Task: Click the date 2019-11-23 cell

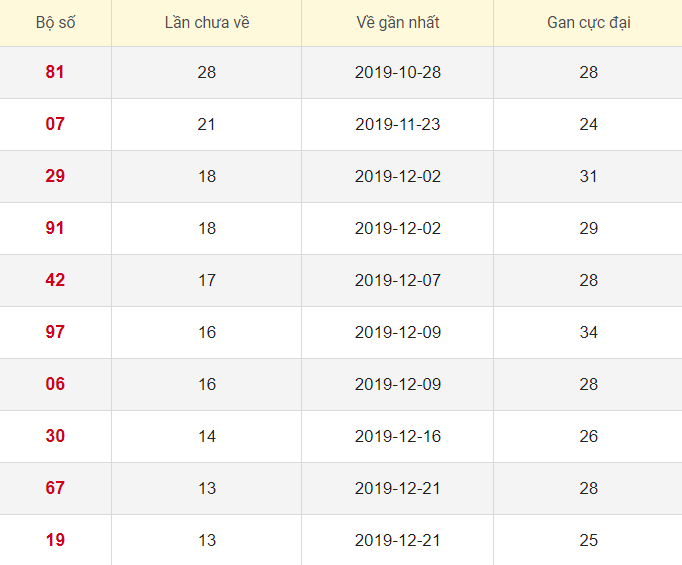Action: [x=397, y=124]
